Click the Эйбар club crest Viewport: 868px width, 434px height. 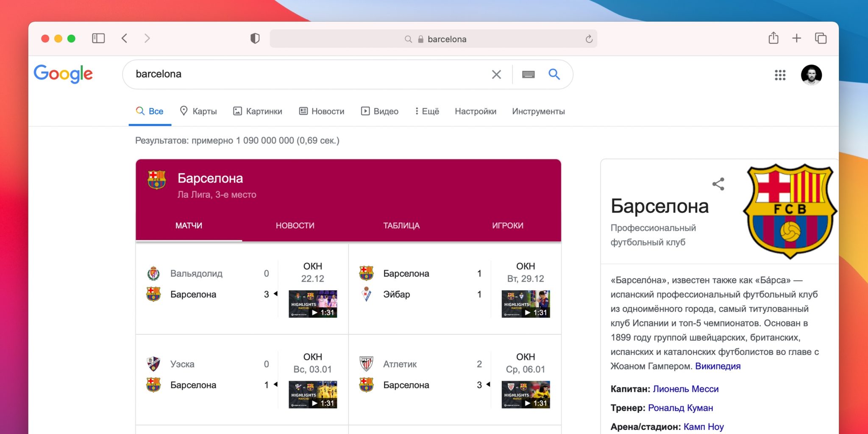tap(366, 294)
